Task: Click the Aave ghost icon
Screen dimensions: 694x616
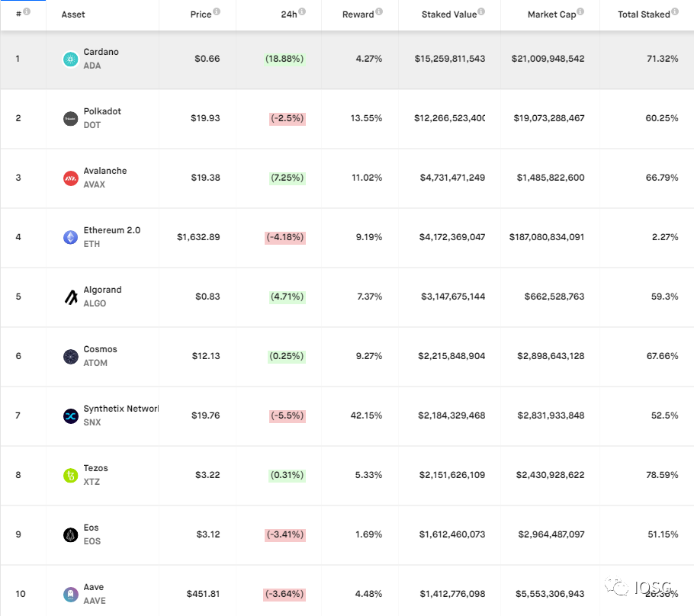Action: tap(70, 595)
